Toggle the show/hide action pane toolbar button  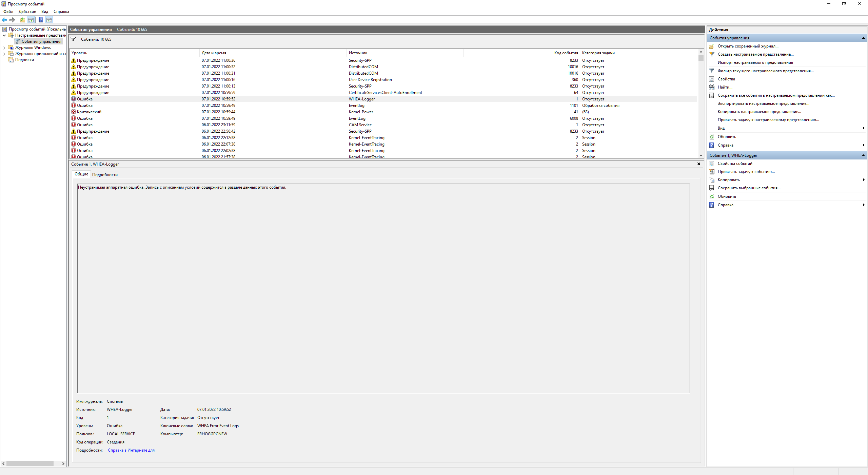click(49, 20)
